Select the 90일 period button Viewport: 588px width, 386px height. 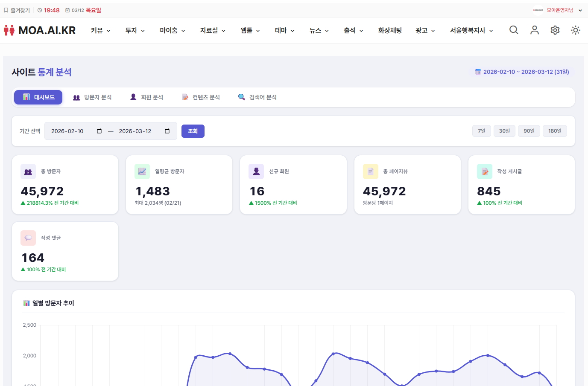[x=529, y=131]
